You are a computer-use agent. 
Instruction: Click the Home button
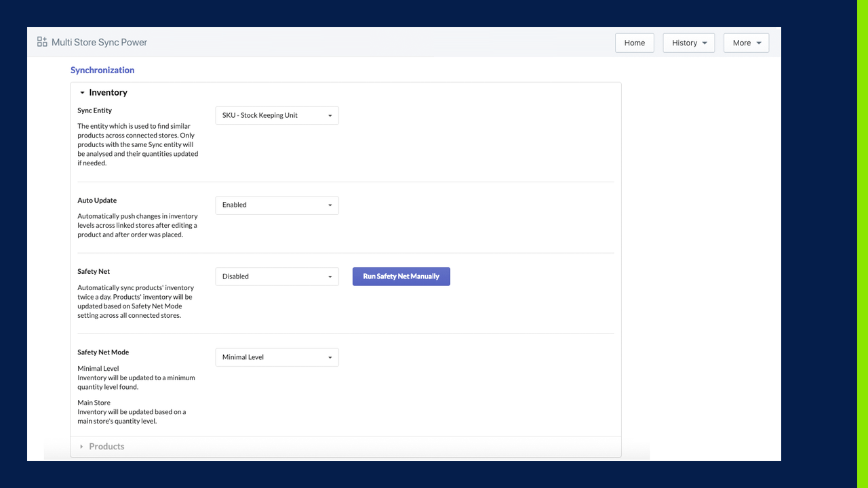[634, 42]
